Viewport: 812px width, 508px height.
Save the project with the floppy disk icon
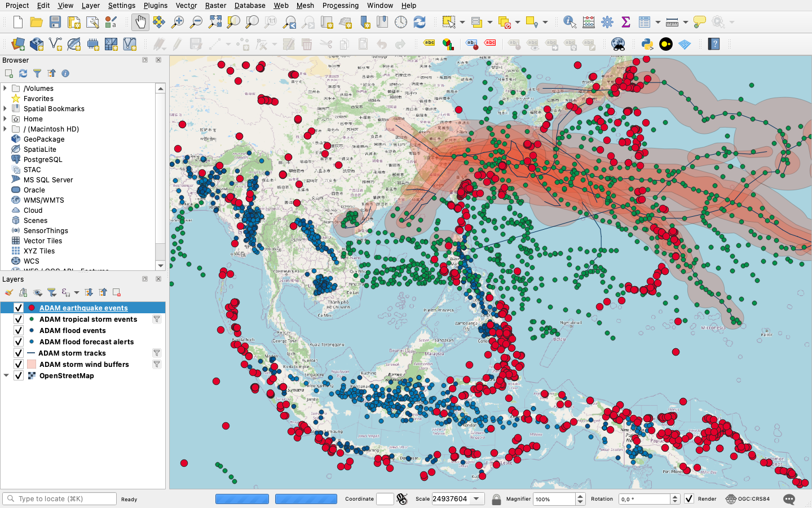click(55, 22)
